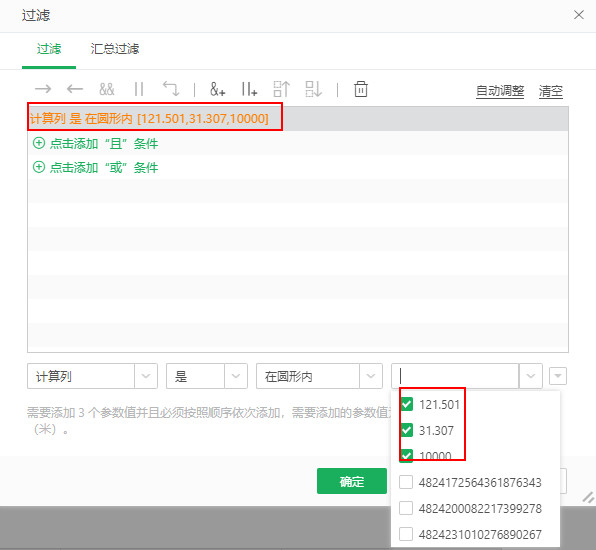
Task: Click the 自动调整 link
Action: point(500,91)
